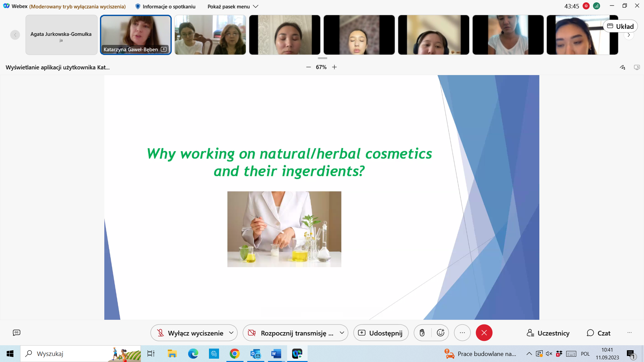Click the red tray icon beside volume
The image size is (644, 362).
[x=559, y=354]
